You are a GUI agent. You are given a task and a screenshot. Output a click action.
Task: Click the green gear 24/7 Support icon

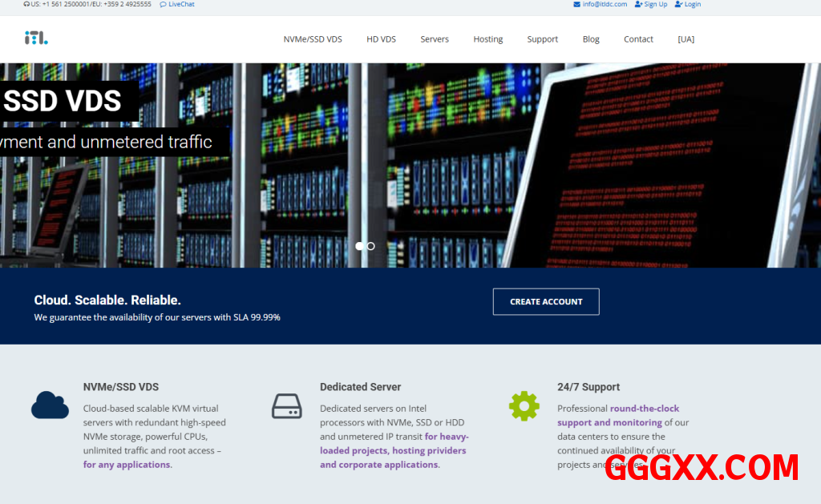click(x=524, y=405)
